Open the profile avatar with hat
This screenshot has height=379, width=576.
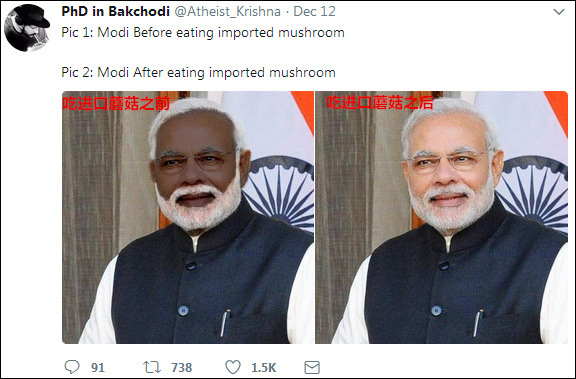(27, 28)
